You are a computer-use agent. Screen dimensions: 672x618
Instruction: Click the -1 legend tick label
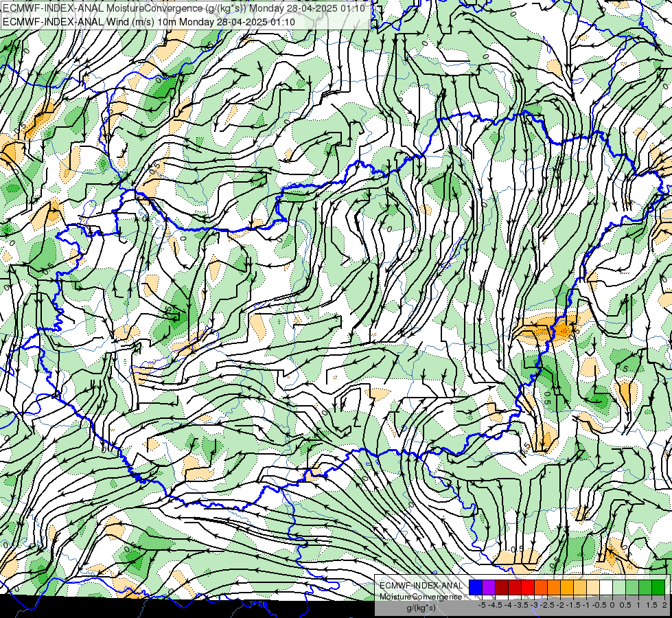tap(586, 605)
